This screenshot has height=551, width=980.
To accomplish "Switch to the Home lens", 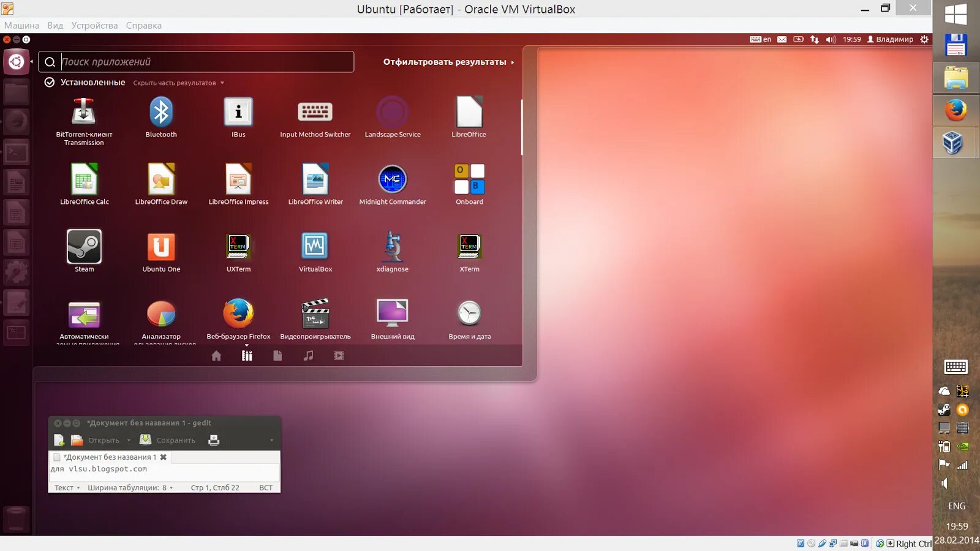I will click(x=216, y=356).
